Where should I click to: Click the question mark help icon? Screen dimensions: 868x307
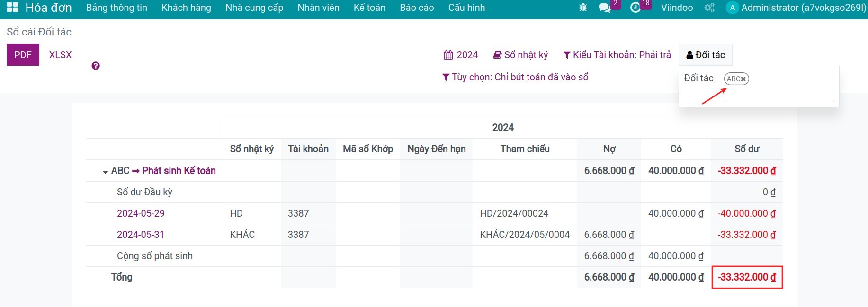pyautogui.click(x=96, y=66)
